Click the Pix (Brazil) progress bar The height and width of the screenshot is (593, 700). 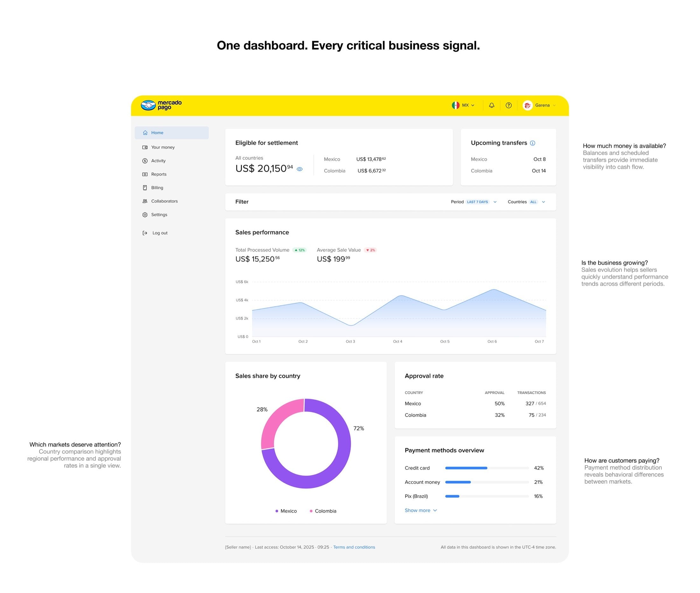point(487,496)
